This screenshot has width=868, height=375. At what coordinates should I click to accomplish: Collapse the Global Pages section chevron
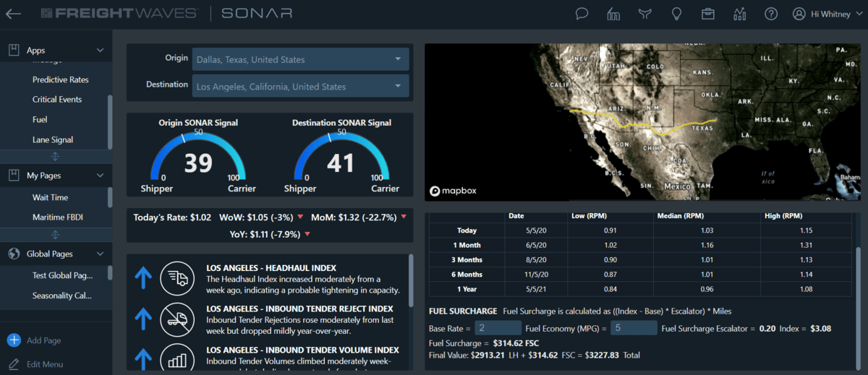[x=100, y=254]
